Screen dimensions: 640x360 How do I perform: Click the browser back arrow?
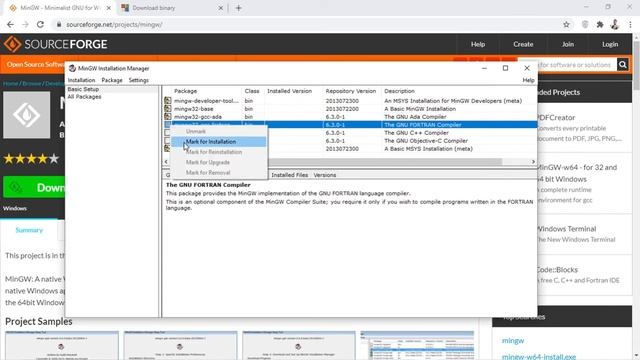[10, 24]
